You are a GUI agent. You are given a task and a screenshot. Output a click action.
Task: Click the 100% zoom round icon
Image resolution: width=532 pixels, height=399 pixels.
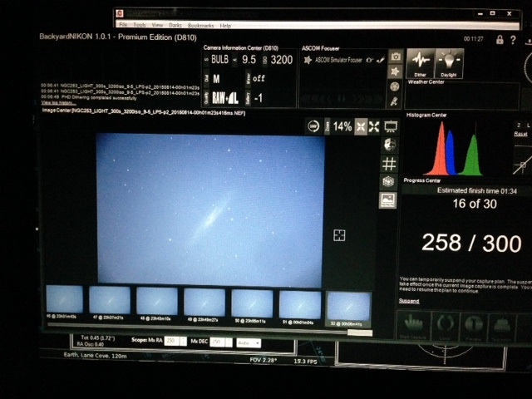(x=314, y=126)
